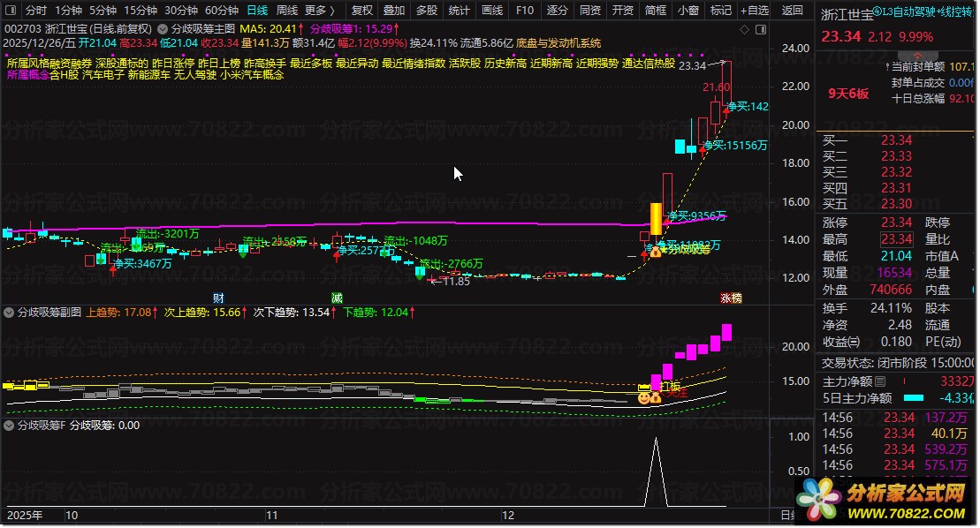The height and width of the screenshot is (528, 980).
Task: Activate the 画线 drawing tool
Action: coord(492,10)
